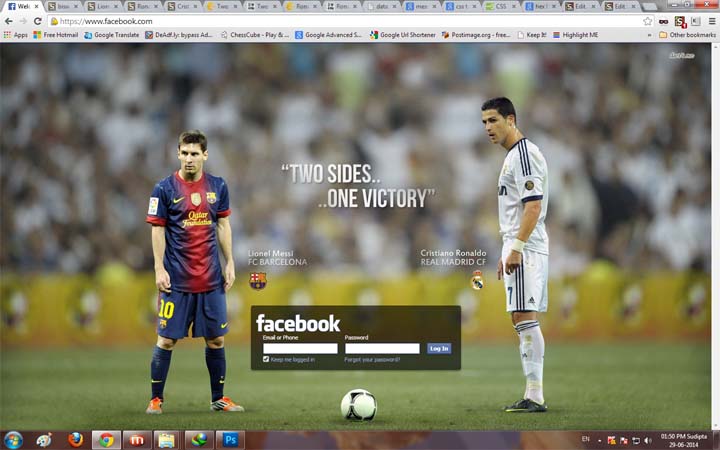Switch to the hex tab
The height and width of the screenshot is (450, 720).
[542, 6]
